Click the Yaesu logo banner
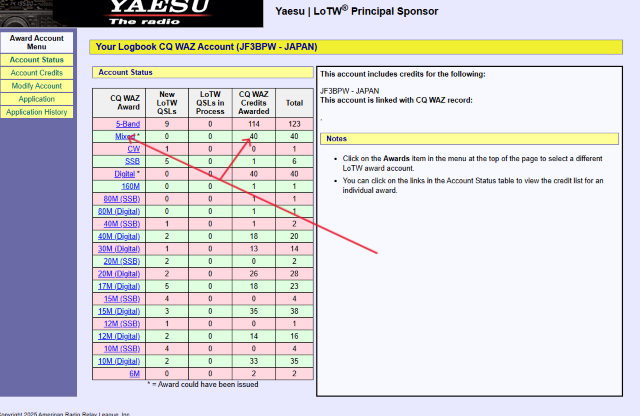The image size is (640, 416). (140, 13)
